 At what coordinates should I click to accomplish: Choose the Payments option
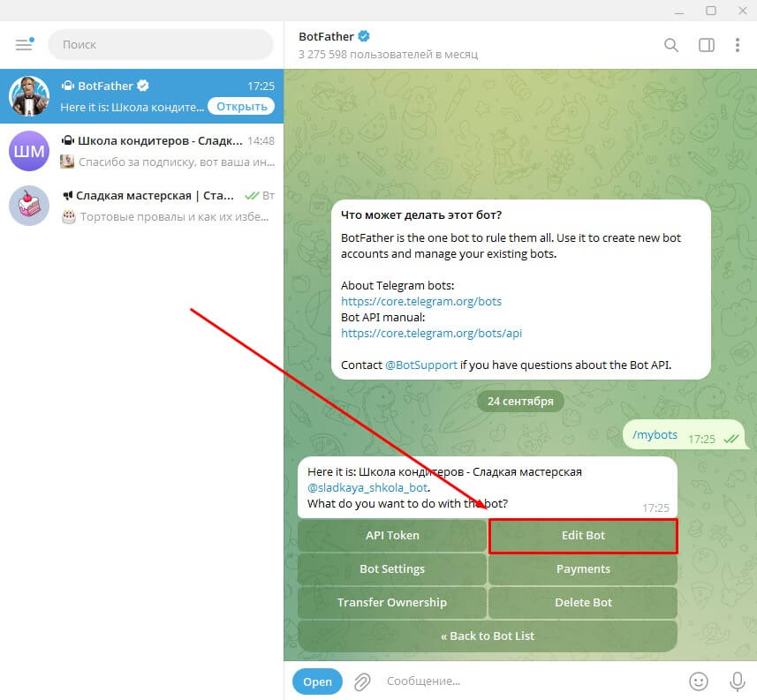coord(583,569)
